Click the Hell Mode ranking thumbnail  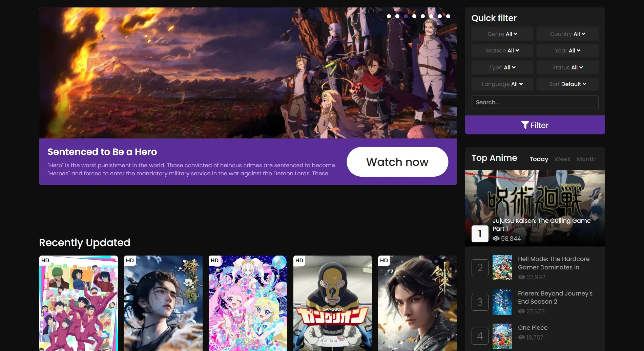(502, 267)
